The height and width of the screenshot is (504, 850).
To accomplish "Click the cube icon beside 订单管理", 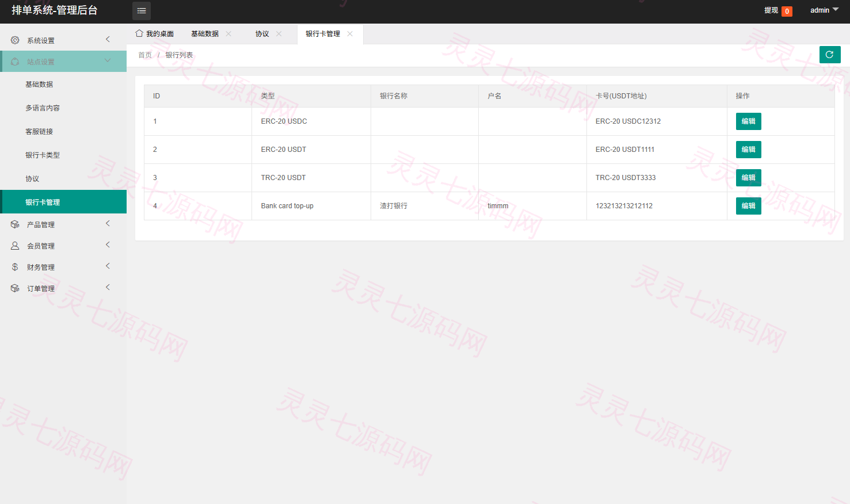I will (x=15, y=288).
